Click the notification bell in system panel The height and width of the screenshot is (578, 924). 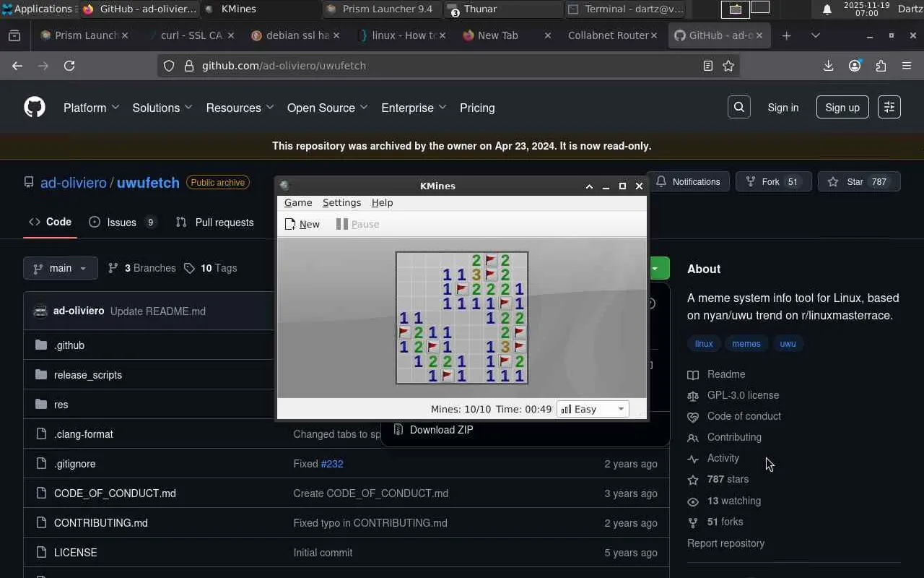tap(827, 9)
